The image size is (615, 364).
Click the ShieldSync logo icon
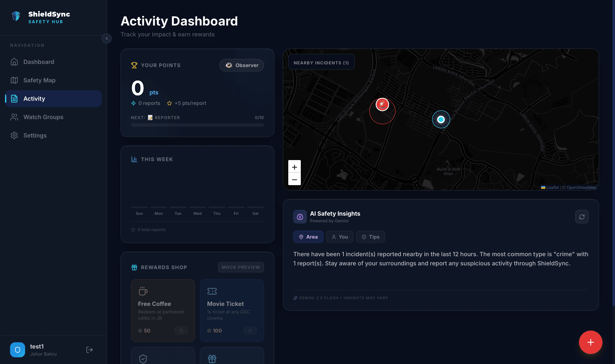coord(16,17)
